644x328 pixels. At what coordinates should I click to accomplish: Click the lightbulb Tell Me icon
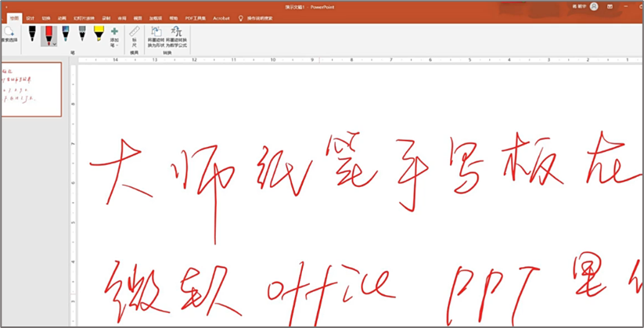[241, 19]
